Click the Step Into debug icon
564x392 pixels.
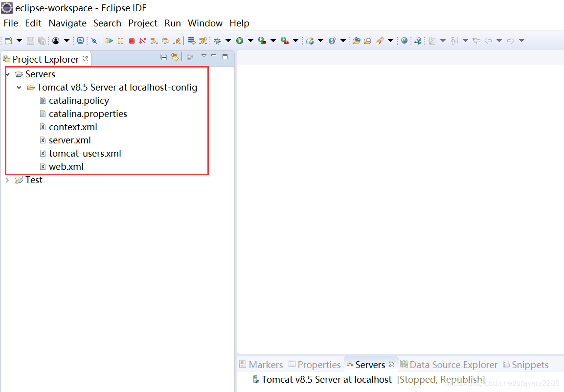click(154, 41)
